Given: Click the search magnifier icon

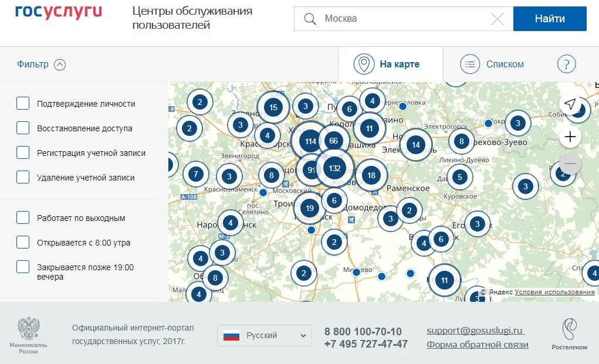Looking at the screenshot, I should tap(310, 19).
